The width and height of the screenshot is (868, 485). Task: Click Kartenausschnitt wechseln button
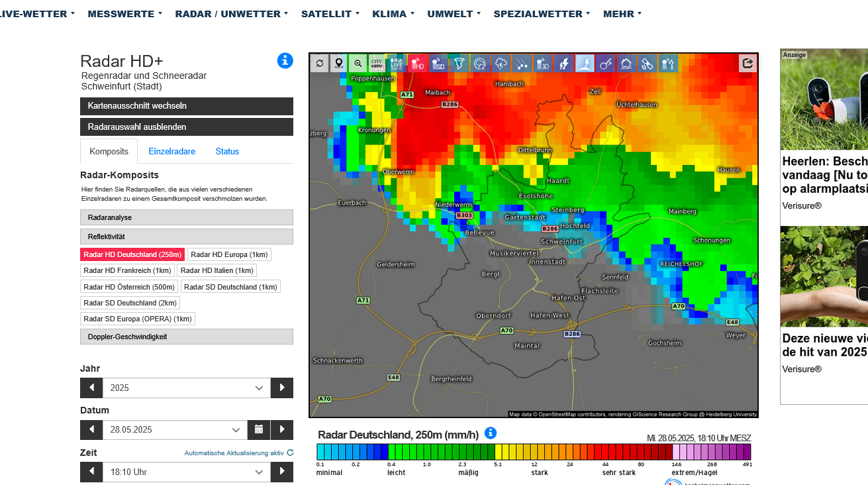(186, 106)
